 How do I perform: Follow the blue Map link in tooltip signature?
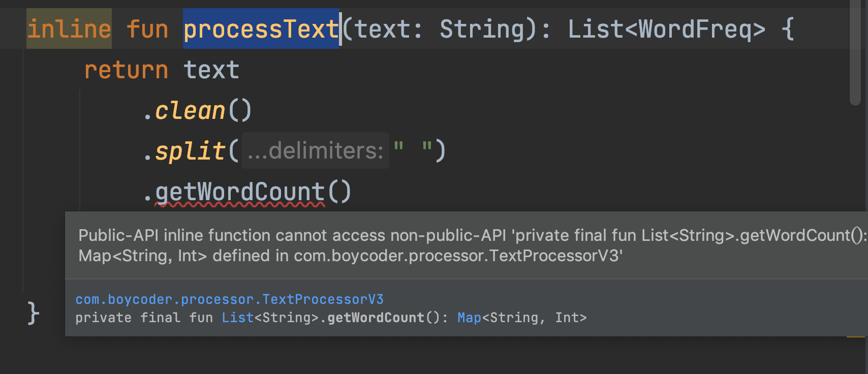click(x=469, y=318)
